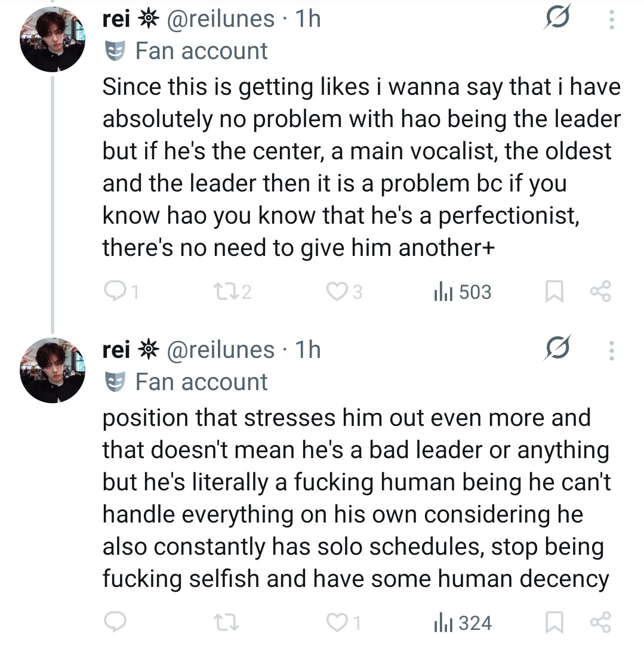
Task: Open rei's avatar on the second tweet
Action: click(x=53, y=370)
